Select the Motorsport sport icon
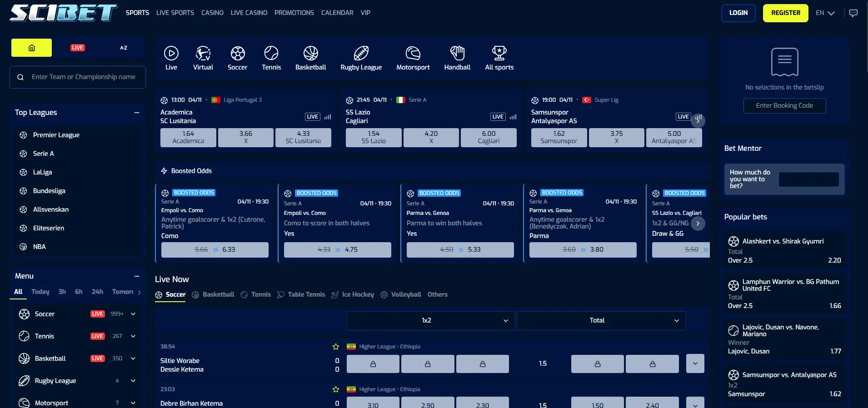This screenshot has height=408, width=868. (x=413, y=54)
